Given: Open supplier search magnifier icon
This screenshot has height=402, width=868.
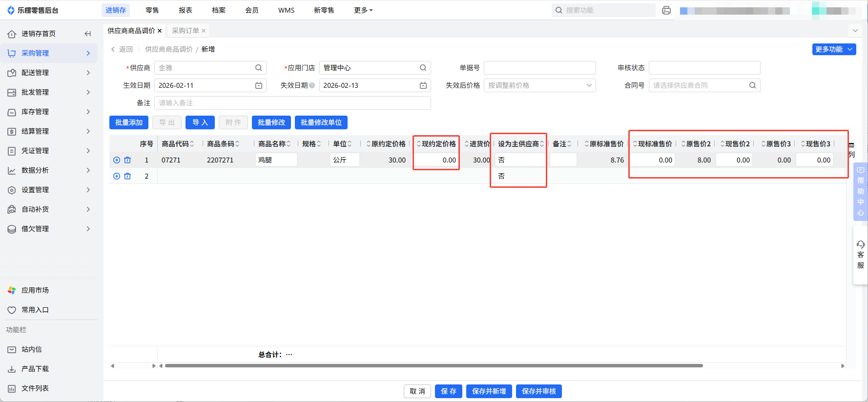Looking at the screenshot, I should 258,68.
